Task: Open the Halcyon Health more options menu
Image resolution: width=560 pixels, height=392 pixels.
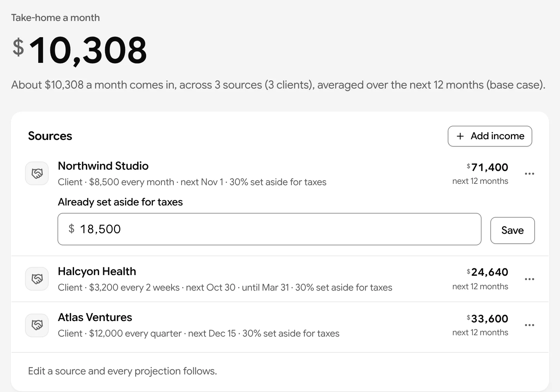Action: tap(529, 279)
